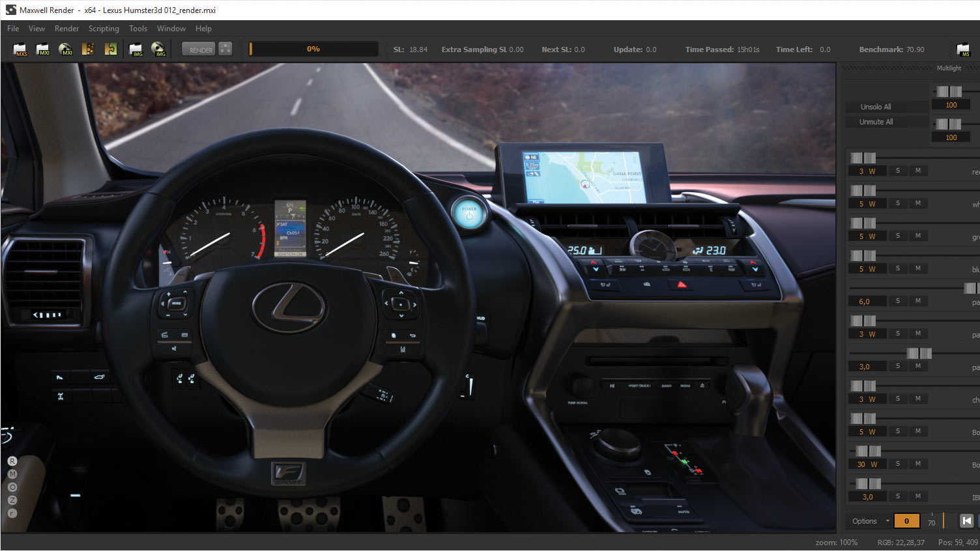Click the circular Z icon on viewport
This screenshot has height=551, width=980.
[12, 500]
